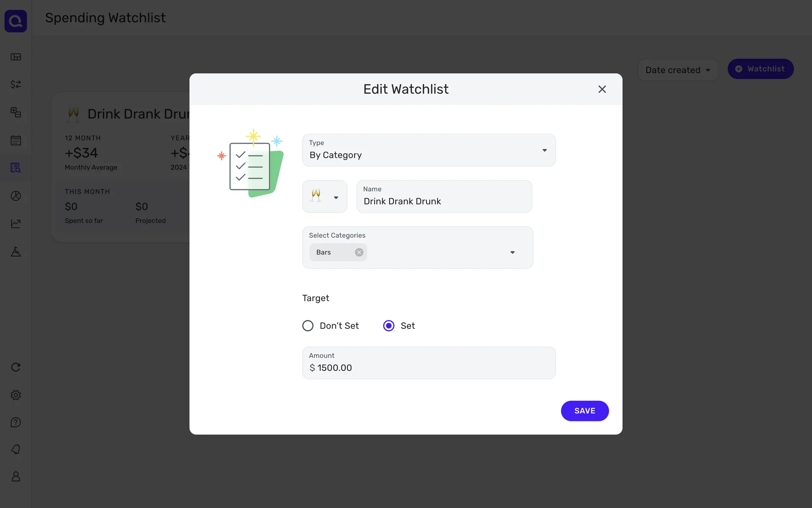Open the line chart trends icon
812x508 pixels.
pyautogui.click(x=16, y=224)
